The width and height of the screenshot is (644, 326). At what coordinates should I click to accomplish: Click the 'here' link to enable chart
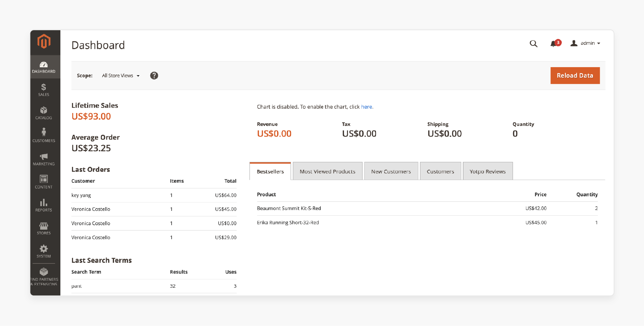pyautogui.click(x=367, y=107)
